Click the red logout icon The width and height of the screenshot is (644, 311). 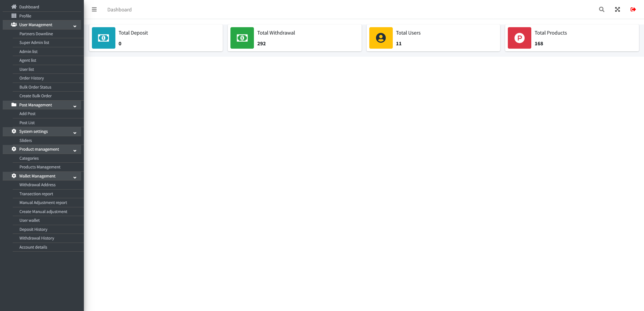pos(633,9)
